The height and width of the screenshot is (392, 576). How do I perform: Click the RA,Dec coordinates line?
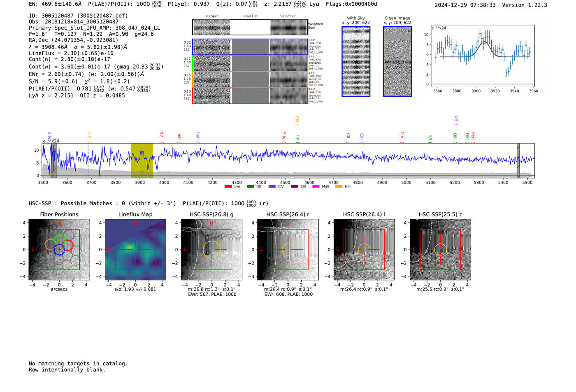point(73,40)
